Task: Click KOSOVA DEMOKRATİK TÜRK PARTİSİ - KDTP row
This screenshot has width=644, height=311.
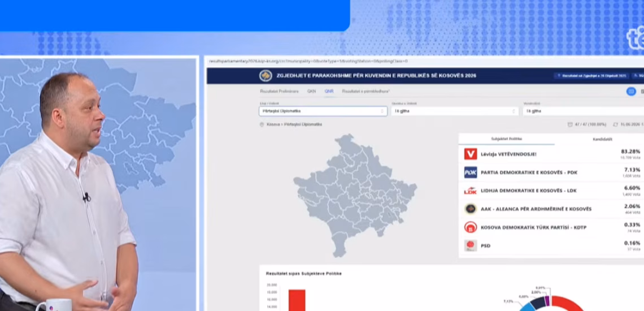Action: click(x=551, y=227)
